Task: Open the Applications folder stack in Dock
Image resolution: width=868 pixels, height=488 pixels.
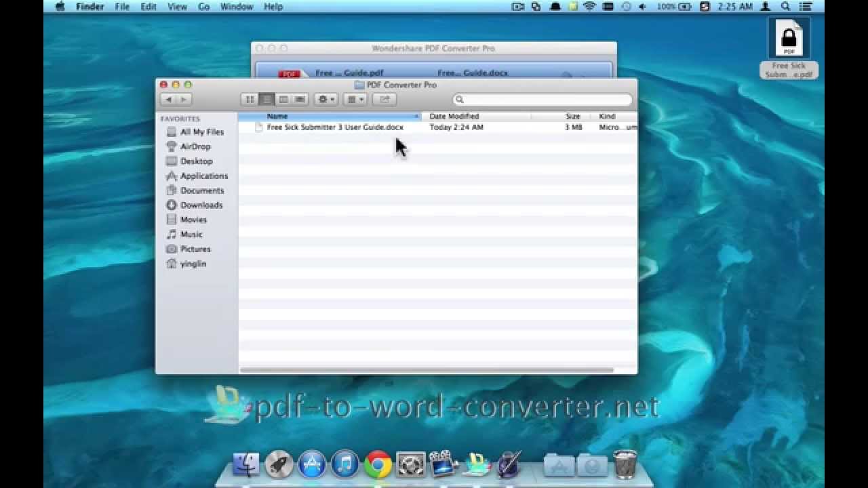Action: (x=559, y=465)
